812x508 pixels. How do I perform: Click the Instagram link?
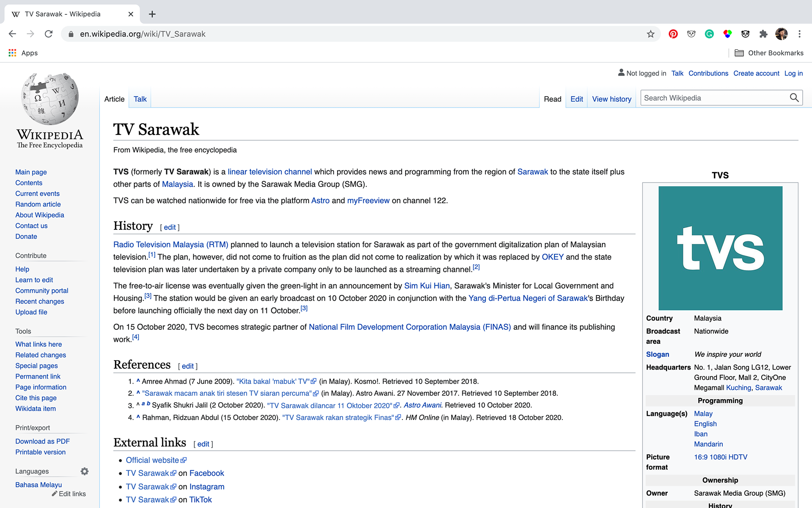(207, 487)
